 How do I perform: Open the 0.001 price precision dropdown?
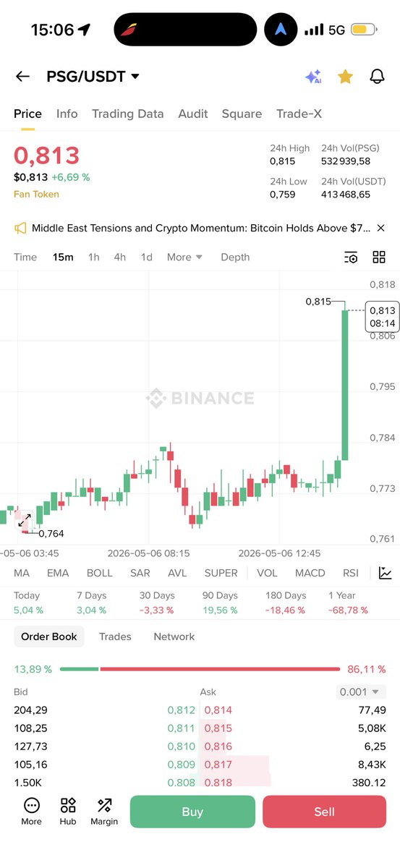click(x=362, y=692)
